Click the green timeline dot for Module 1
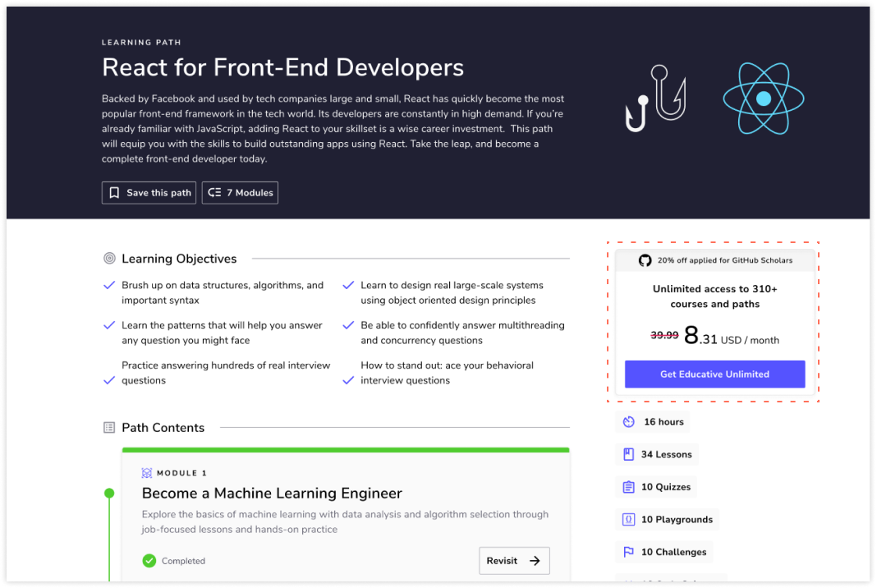 (110, 494)
